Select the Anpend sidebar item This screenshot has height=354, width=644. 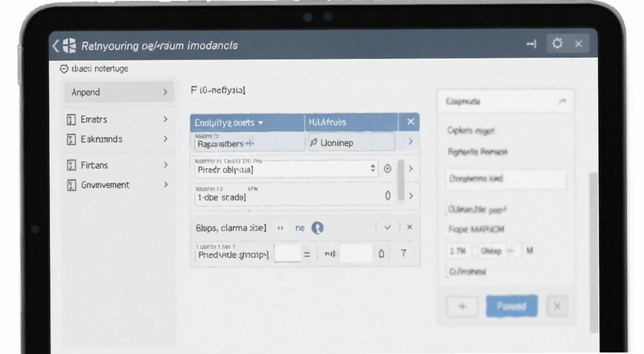(x=119, y=92)
